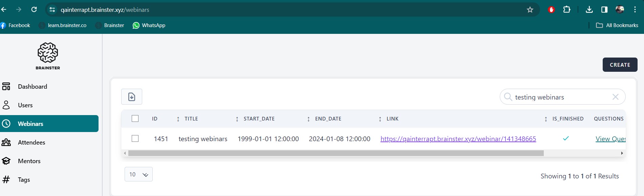Click the export download icon above table

click(132, 97)
